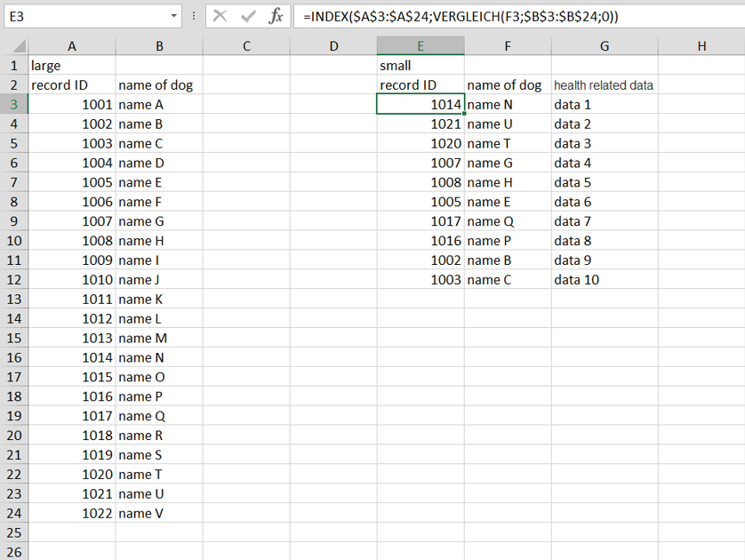Screen dimensions: 745x560
Task: Click cell 'name S'
Action: (159, 455)
